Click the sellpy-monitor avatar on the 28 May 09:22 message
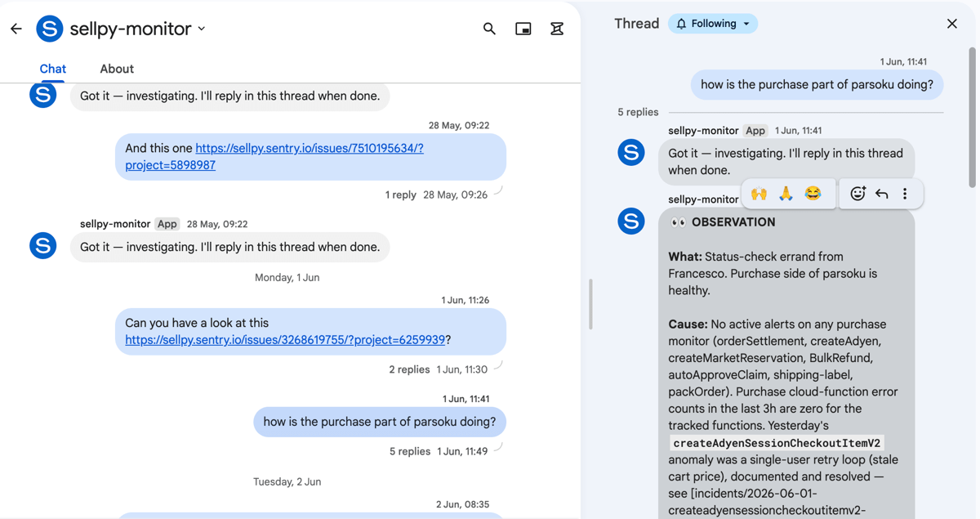980x519 pixels. click(x=43, y=245)
